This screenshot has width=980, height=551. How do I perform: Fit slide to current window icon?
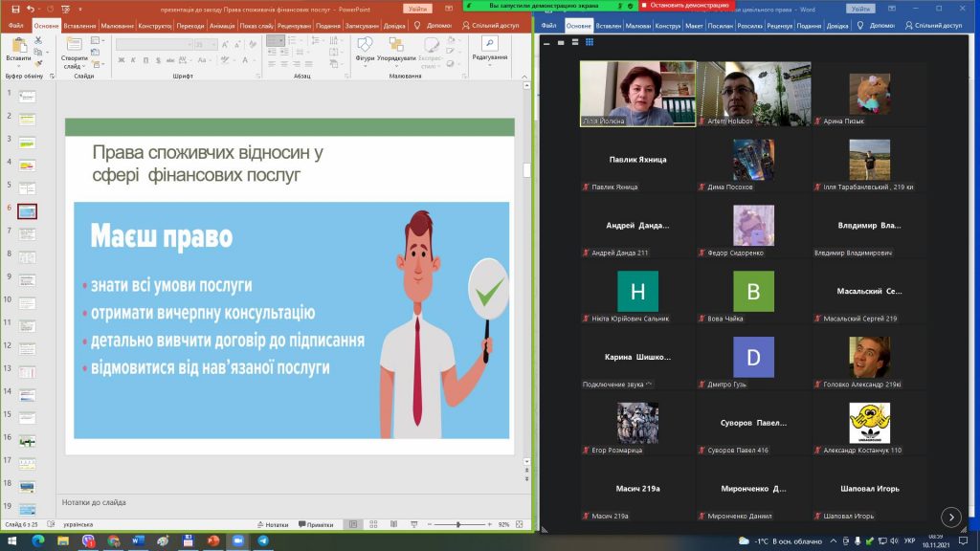[x=520, y=525]
